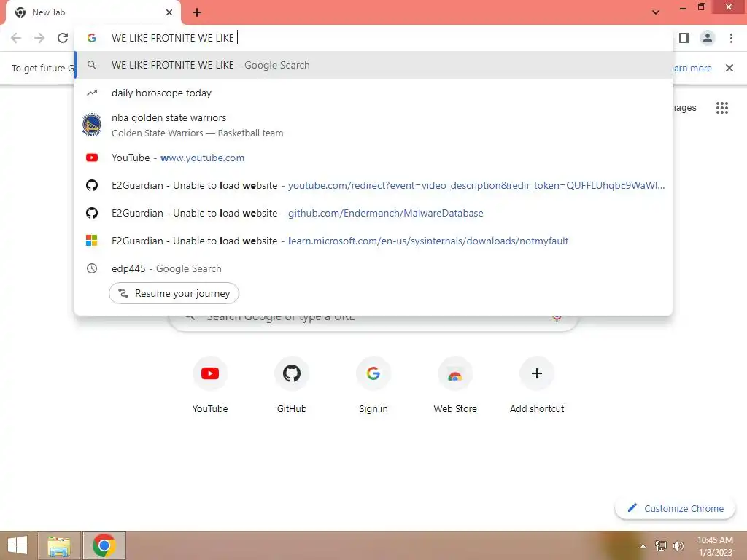Click the trending arrow icon beside daily horoscope
Viewport: 747px width, 560px height.
(92, 93)
